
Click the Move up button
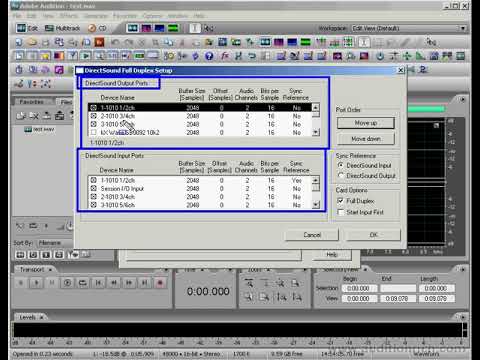coord(366,123)
